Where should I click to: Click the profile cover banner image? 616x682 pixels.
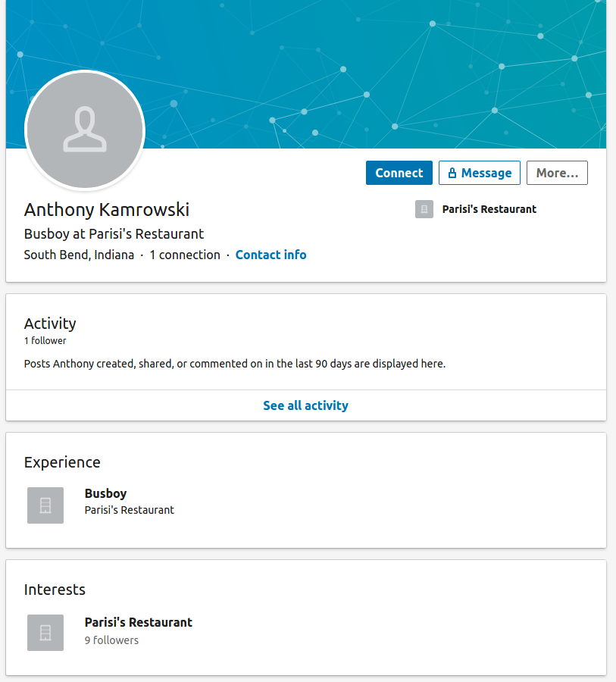point(306,74)
